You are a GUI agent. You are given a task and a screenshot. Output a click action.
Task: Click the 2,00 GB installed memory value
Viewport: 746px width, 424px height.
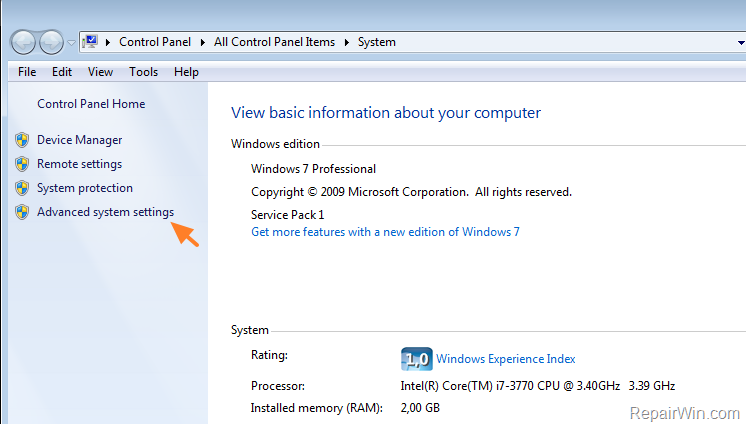pos(420,408)
